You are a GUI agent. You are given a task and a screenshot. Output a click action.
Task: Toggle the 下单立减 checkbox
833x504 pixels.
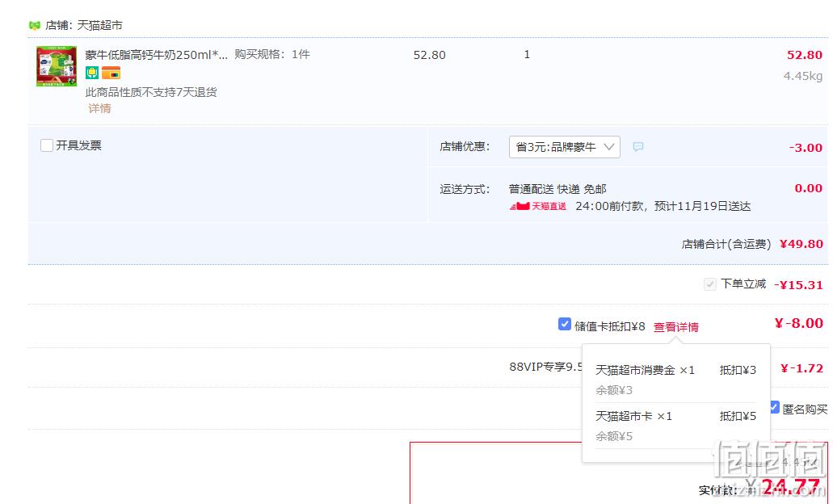[709, 284]
